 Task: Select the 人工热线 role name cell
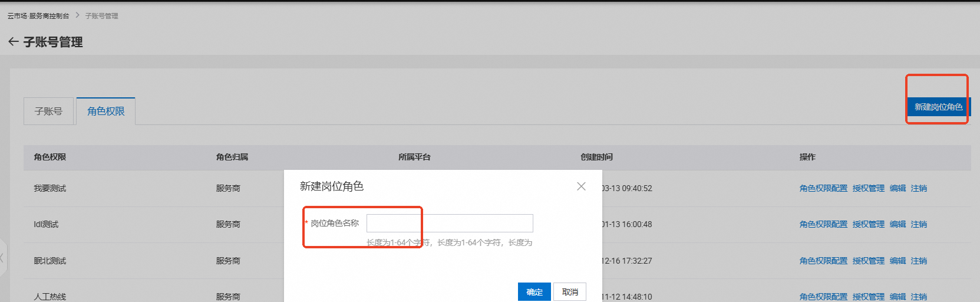50,297
